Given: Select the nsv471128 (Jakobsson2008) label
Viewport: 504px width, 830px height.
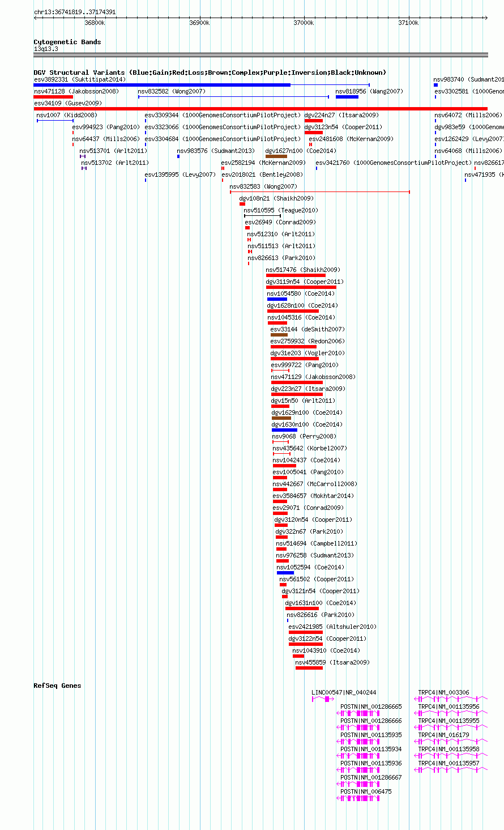Looking at the screenshot, I should pyautogui.click(x=76, y=92).
